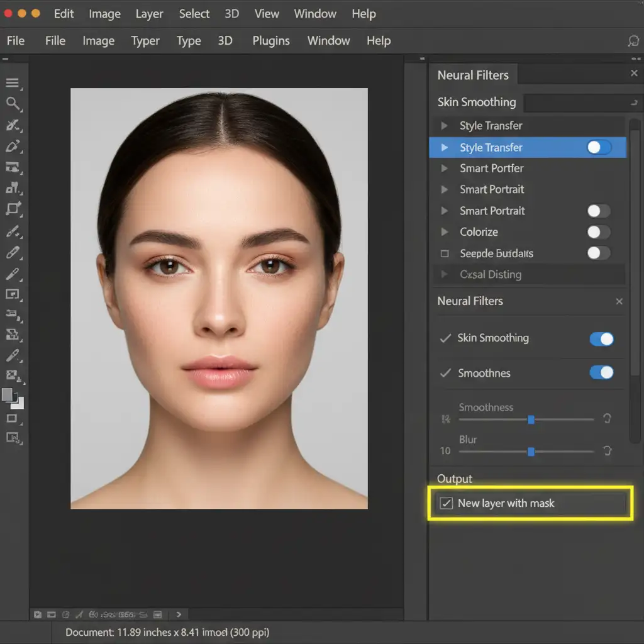
Task: Click the Neural Filters panel tab
Action: [x=473, y=75]
